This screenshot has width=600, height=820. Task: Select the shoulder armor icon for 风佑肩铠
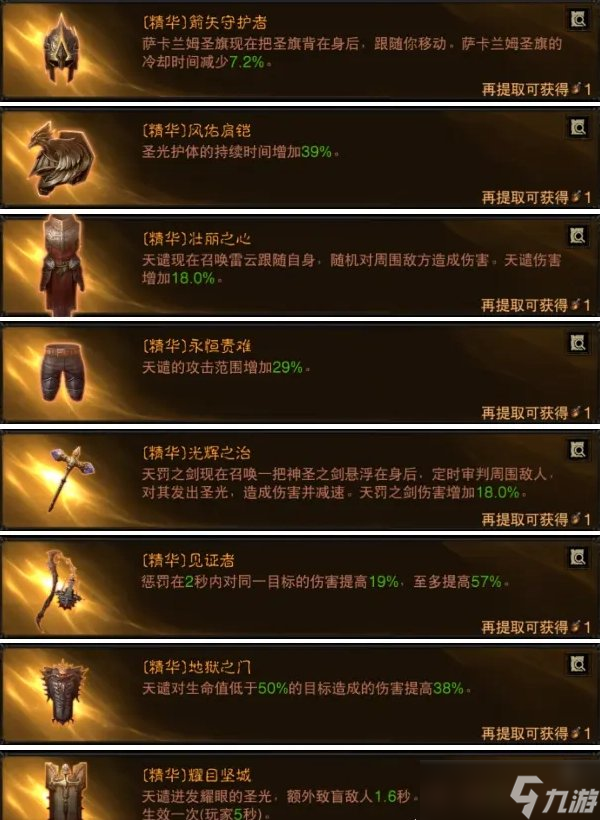[x=62, y=158]
